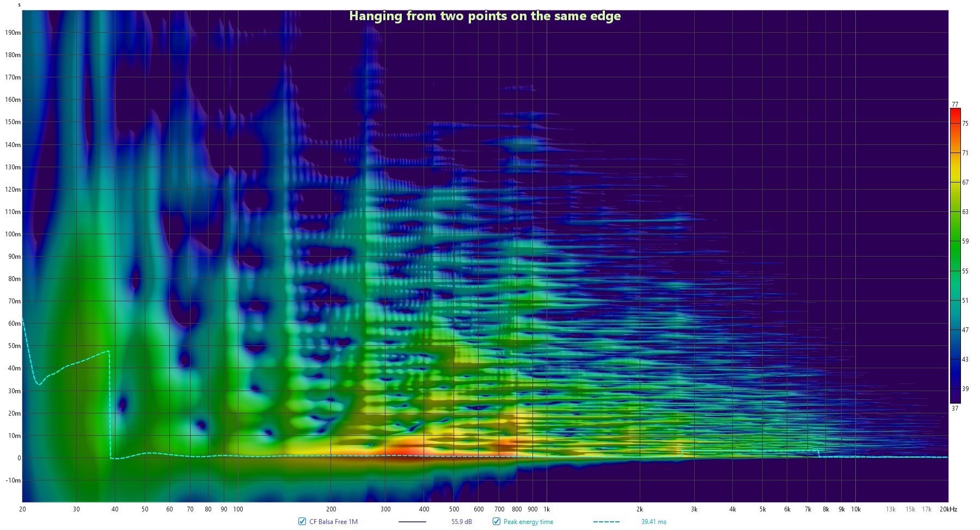The height and width of the screenshot is (530, 980).
Task: Click the 51 colour scale label
Action: (965, 301)
